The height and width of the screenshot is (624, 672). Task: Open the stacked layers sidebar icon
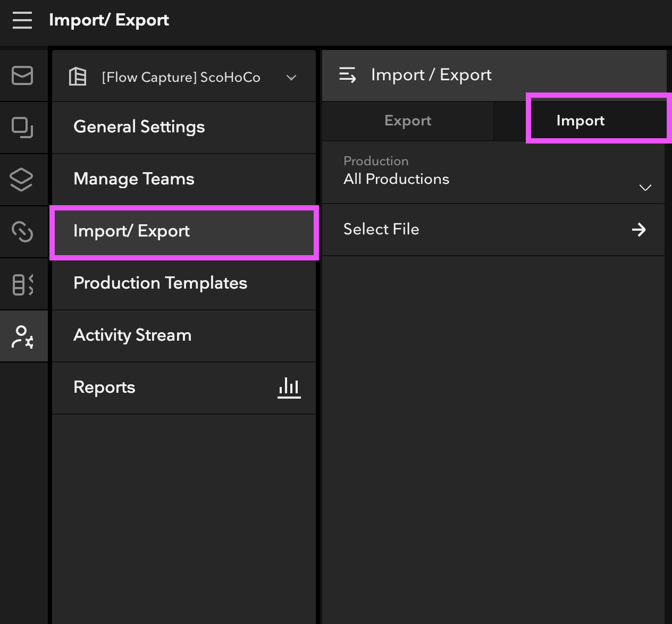pyautogui.click(x=22, y=180)
